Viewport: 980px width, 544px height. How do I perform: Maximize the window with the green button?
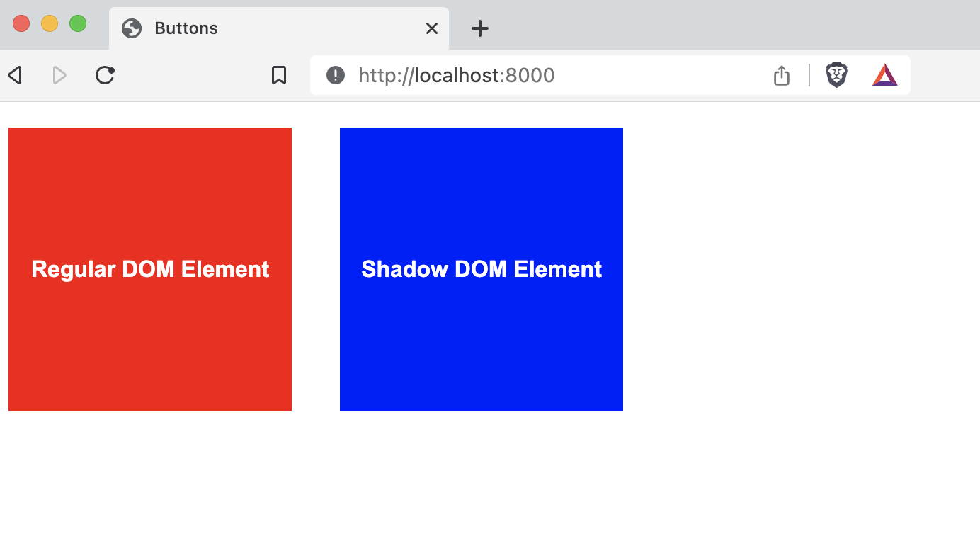pyautogui.click(x=78, y=23)
